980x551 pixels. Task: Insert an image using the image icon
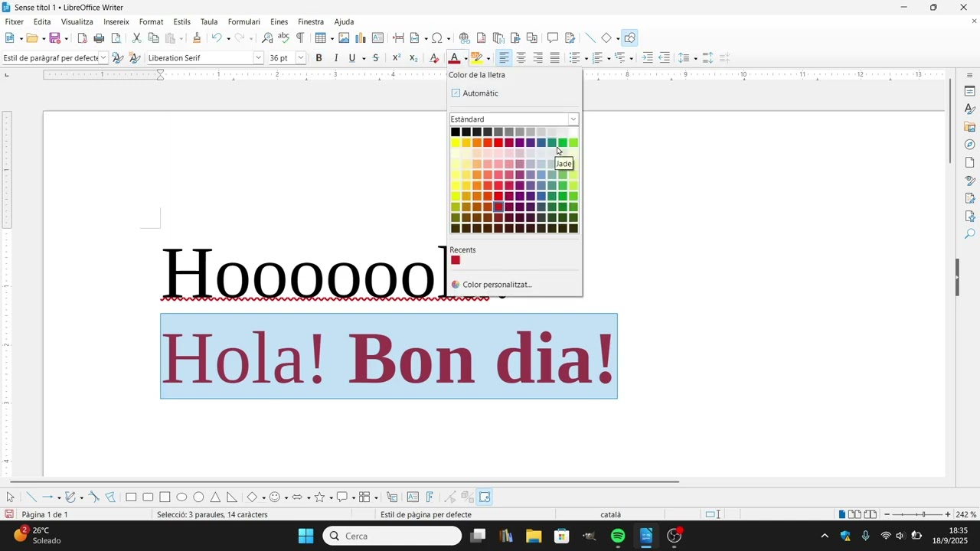(x=344, y=38)
